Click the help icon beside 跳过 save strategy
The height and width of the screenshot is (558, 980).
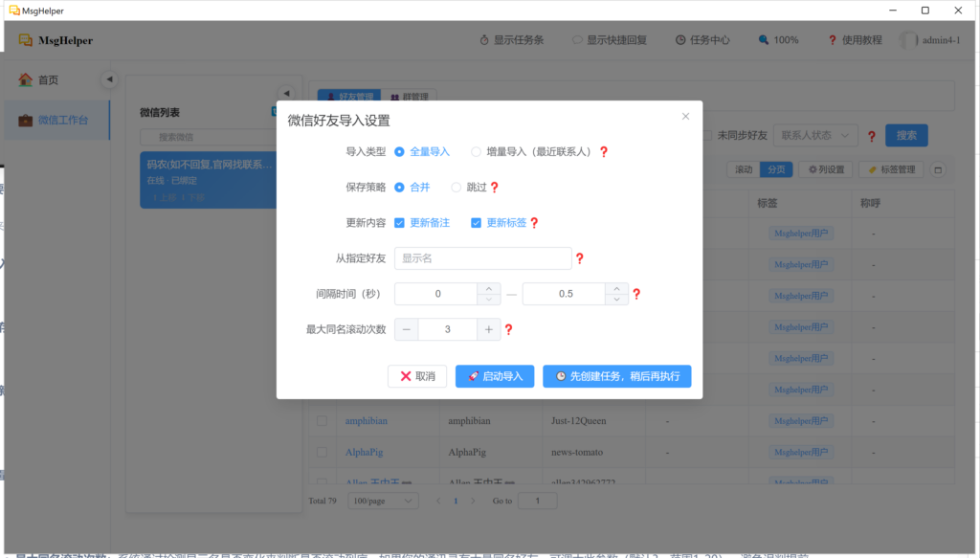click(x=495, y=188)
